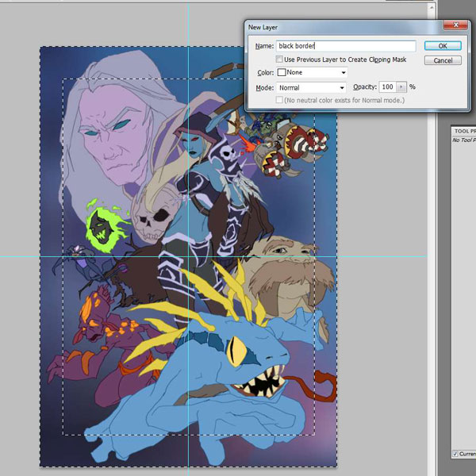Toggle the Current checkbox in Tool Presets panel

point(455,454)
